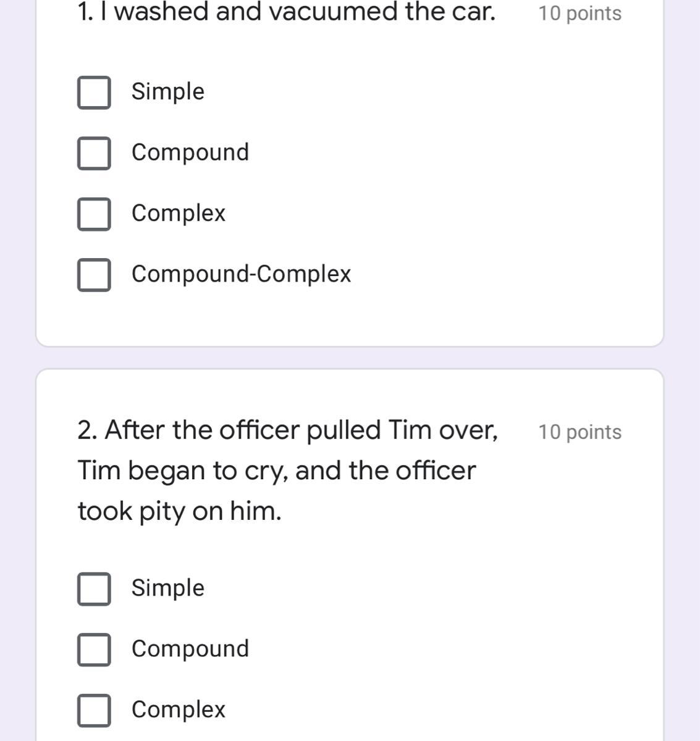The image size is (700, 741).
Task: Check the Compound box for question 1
Action: (94, 153)
